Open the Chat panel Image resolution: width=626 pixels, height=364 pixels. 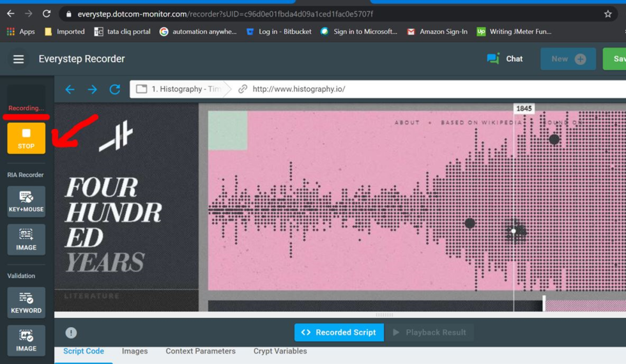pyautogui.click(x=505, y=59)
